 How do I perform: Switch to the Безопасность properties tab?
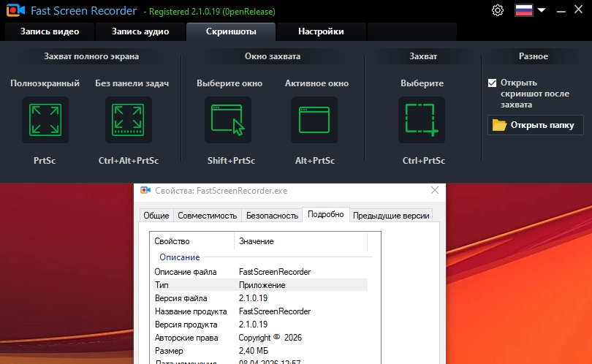(x=272, y=216)
